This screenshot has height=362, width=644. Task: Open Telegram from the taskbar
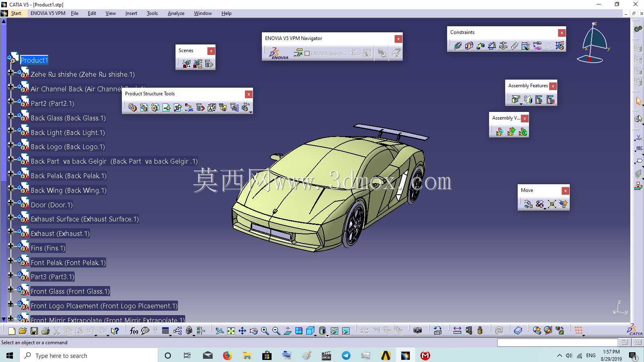346,356
